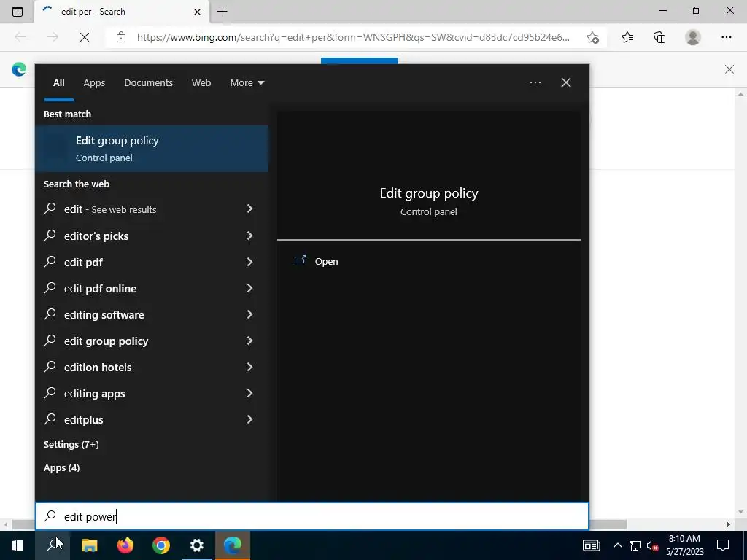This screenshot has width=747, height=560.
Task: Open the taskbar clock and date
Action: point(684,545)
